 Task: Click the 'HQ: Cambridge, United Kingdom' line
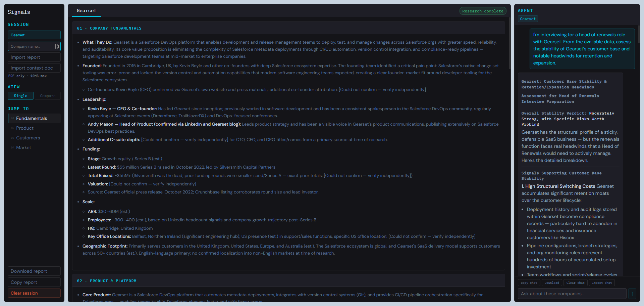click(x=120, y=228)
